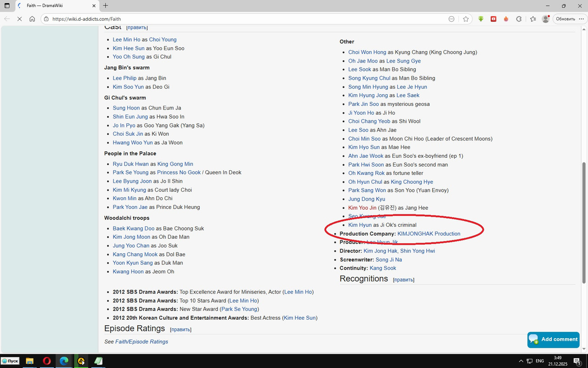Show hidden system tray icons
The width and height of the screenshot is (588, 368).
click(521, 361)
